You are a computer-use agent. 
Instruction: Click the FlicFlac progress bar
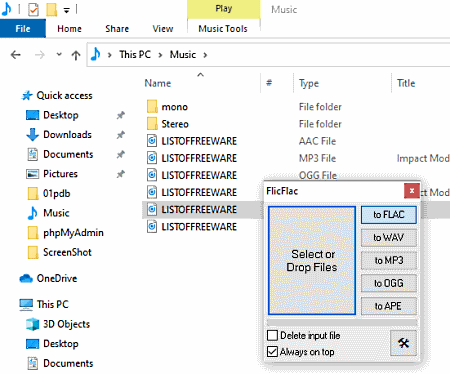click(x=342, y=323)
